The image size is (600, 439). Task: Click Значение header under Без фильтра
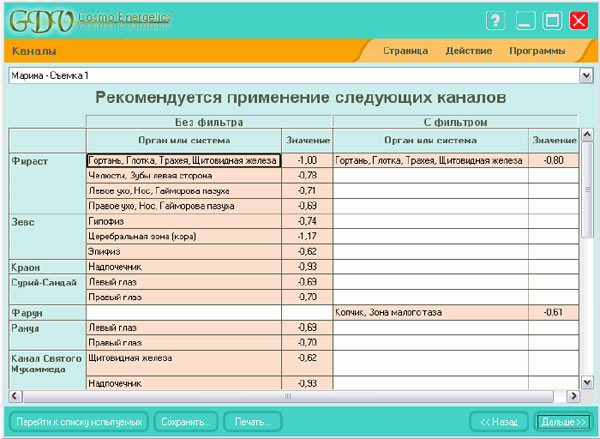coord(307,140)
